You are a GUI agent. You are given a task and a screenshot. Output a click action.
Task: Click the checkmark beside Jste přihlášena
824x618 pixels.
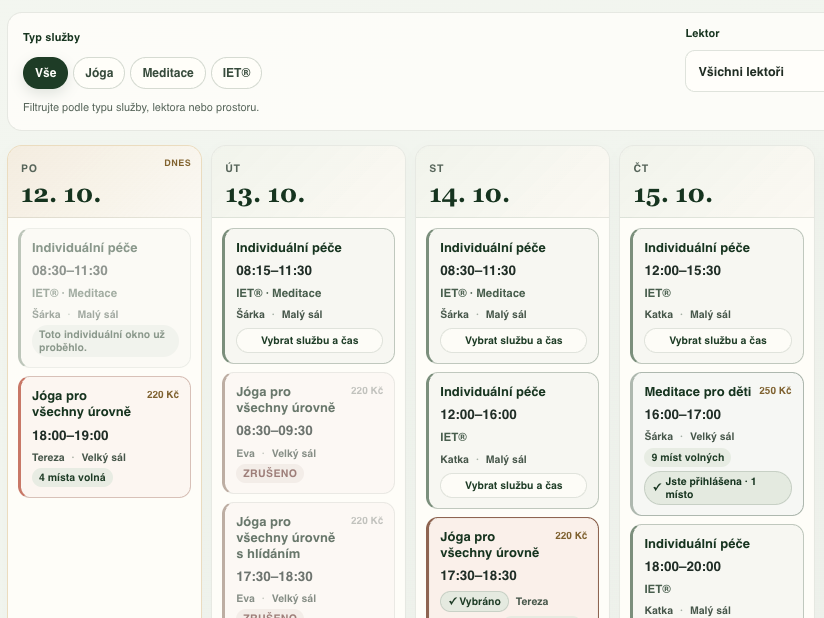tap(657, 488)
